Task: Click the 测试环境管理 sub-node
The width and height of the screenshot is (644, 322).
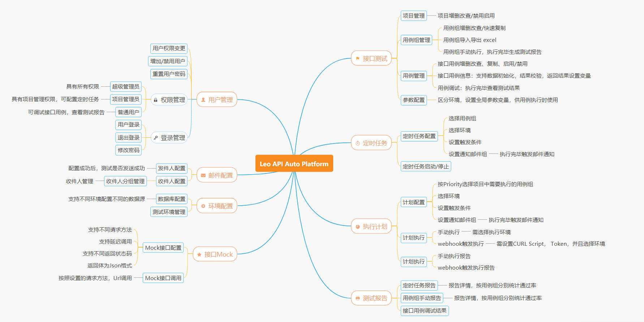Action: (169, 212)
